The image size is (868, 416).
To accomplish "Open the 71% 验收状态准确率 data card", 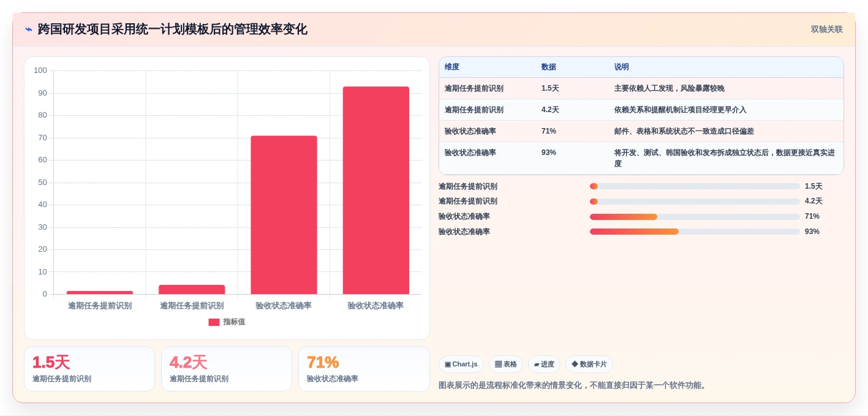I will tap(364, 369).
